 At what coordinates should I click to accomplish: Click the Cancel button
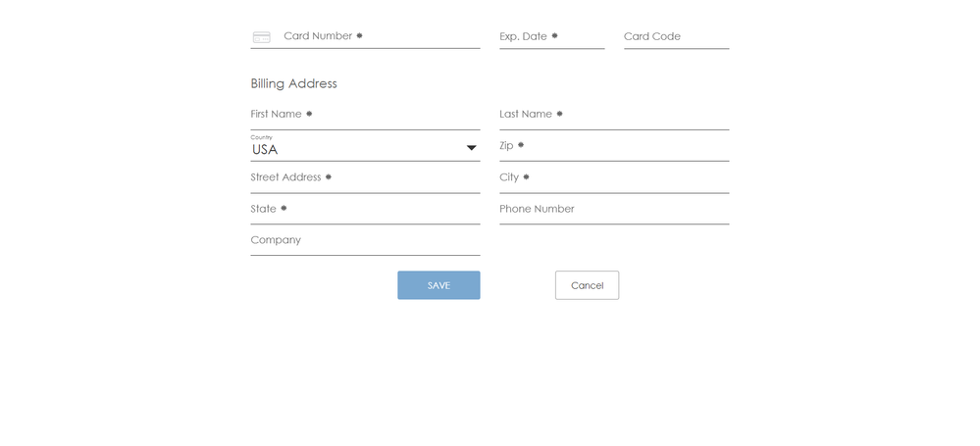coord(587,285)
